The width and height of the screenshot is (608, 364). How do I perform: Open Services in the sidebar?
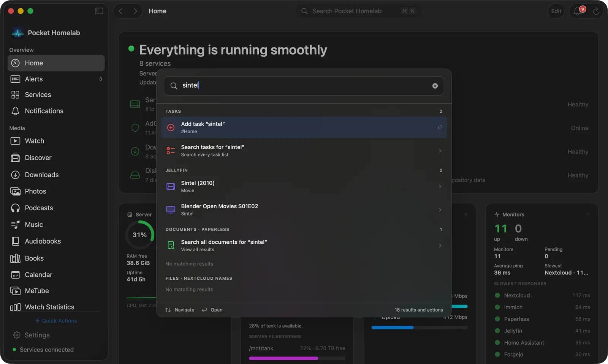[56, 95]
